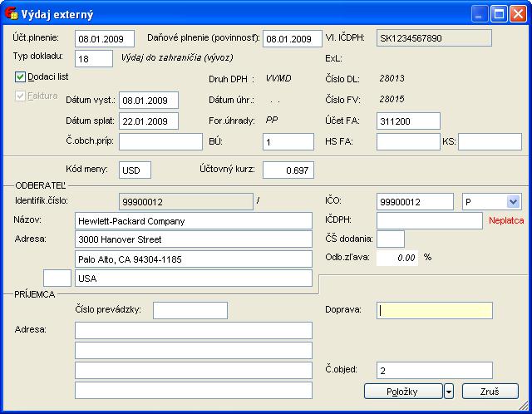Viewport: 532px width, 414px height.
Task: Click the Účtovný kurz field 0.697
Action: tap(288, 170)
